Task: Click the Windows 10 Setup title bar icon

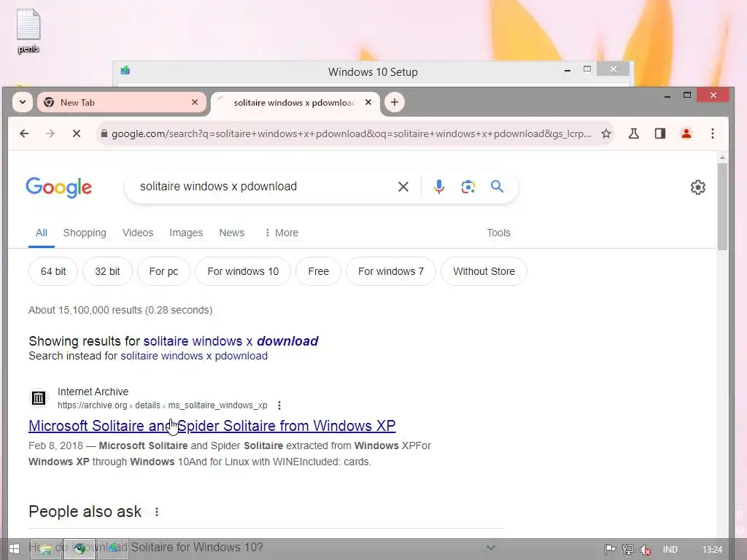Action: pos(125,71)
